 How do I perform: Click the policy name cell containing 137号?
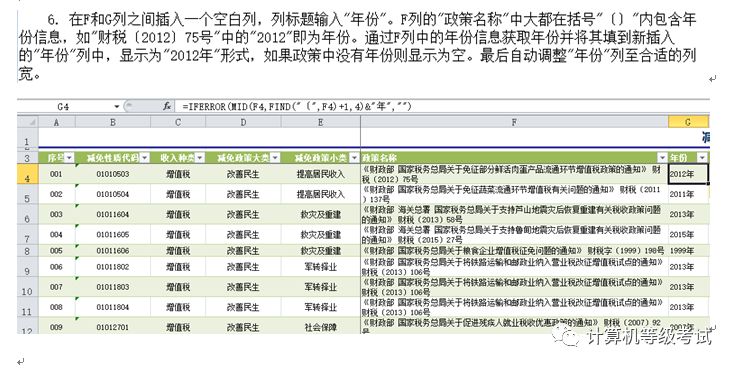tap(514, 194)
